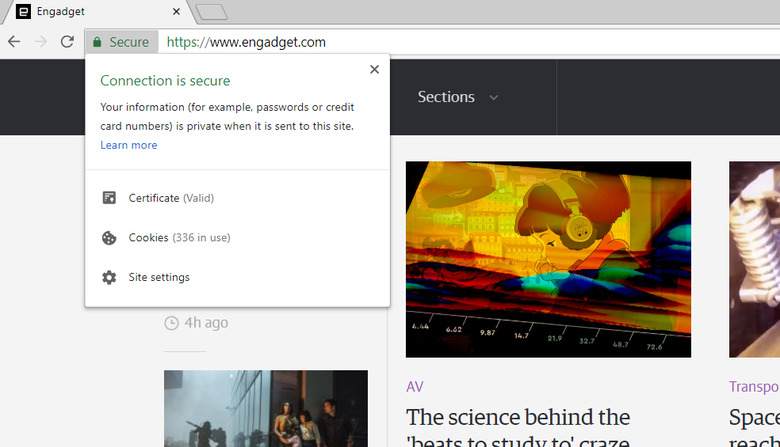Image resolution: width=780 pixels, height=447 pixels.
Task: Open a new browser tab
Action: [x=211, y=12]
